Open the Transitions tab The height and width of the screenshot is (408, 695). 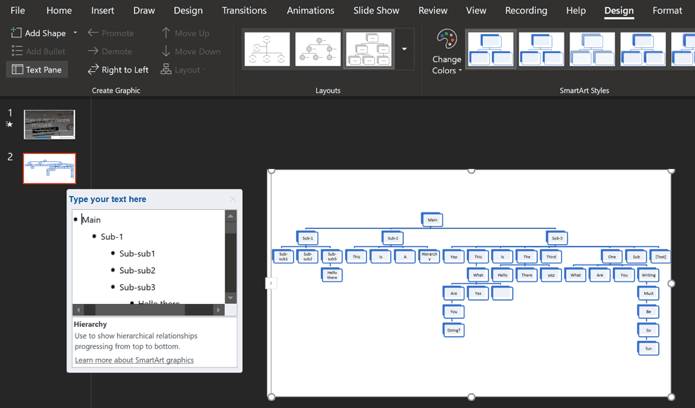click(x=244, y=10)
